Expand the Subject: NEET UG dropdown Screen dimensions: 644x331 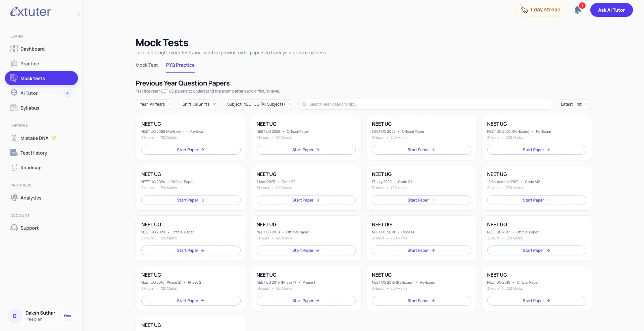259,104
